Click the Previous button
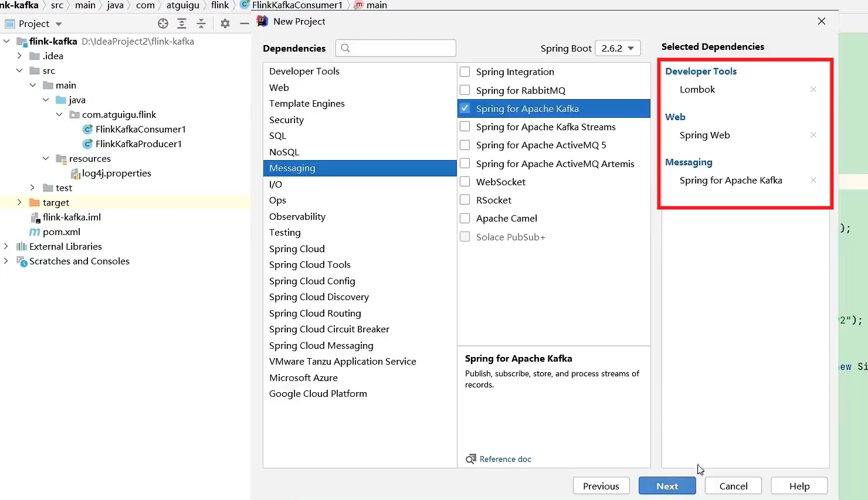The image size is (868, 500). pyautogui.click(x=601, y=486)
